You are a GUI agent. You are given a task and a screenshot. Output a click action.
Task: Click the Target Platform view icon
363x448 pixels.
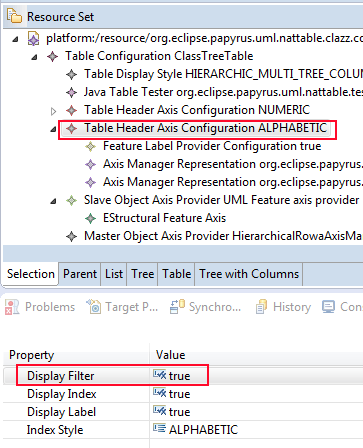(x=94, y=306)
